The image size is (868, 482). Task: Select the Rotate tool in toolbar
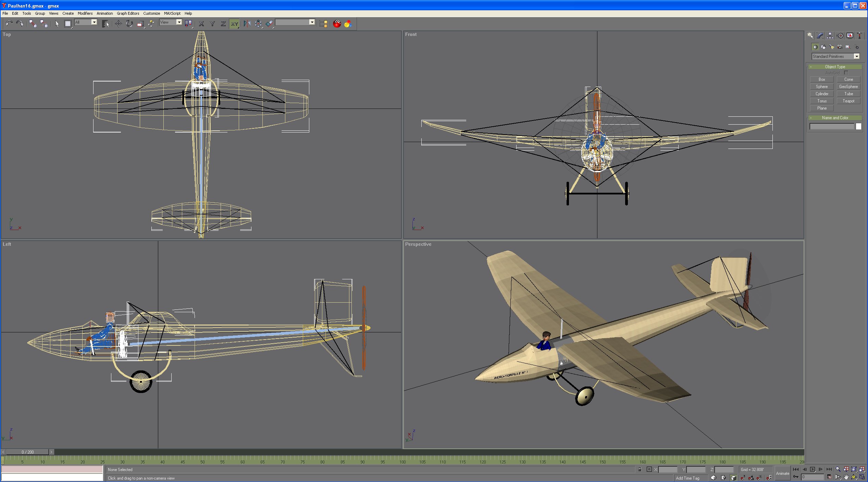129,24
